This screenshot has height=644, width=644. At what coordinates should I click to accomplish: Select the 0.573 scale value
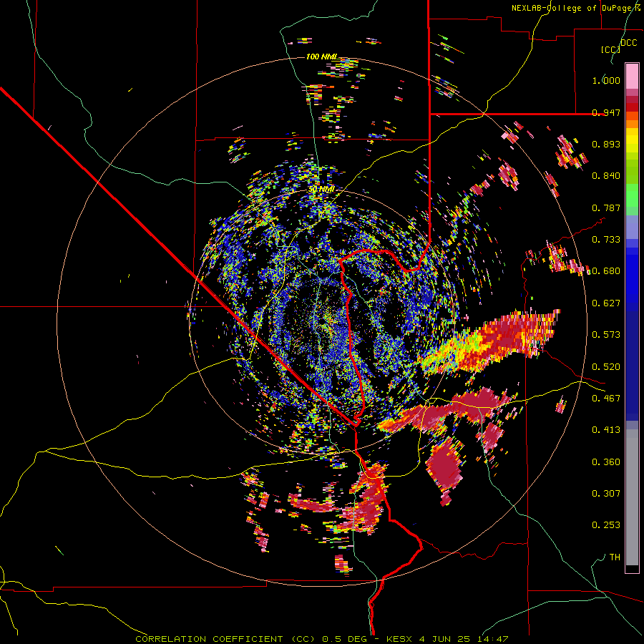(x=606, y=335)
